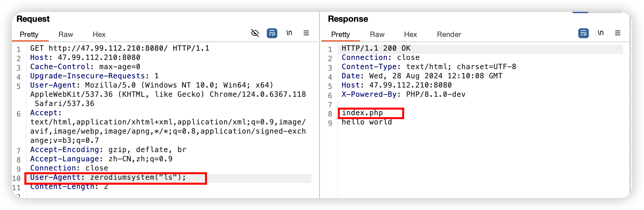The image size is (644, 210).
Task: Switch Request view to Raw tab
Action: pyautogui.click(x=66, y=34)
